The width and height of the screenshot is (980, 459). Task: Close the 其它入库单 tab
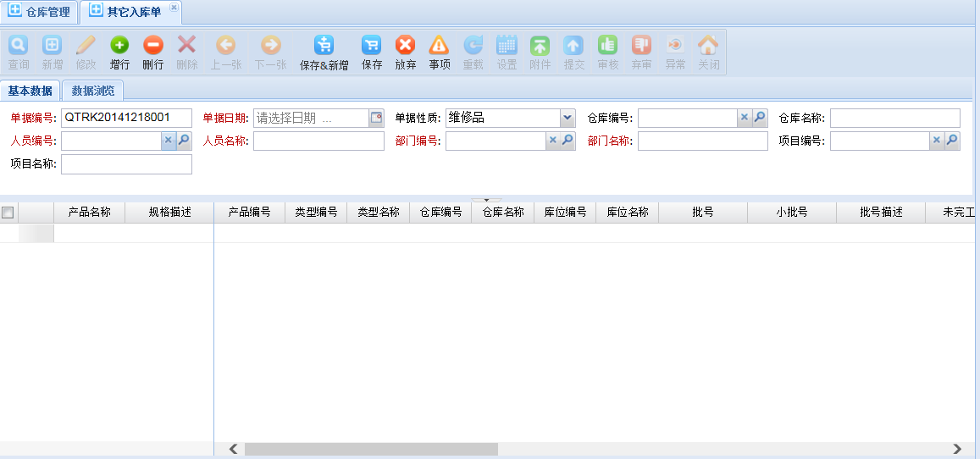[x=174, y=7]
